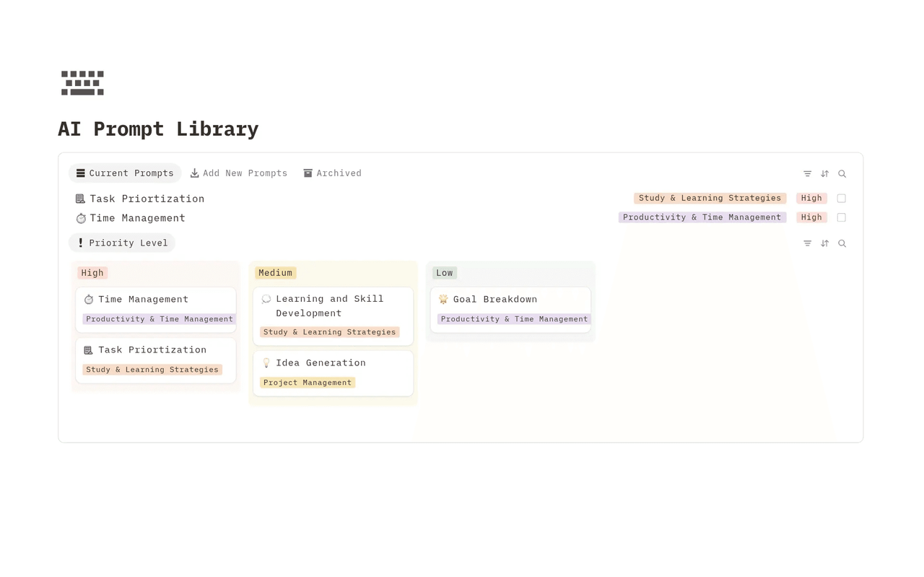The image size is (924, 577).
Task: Click checklist icon on Task Priortization card
Action: [89, 350]
